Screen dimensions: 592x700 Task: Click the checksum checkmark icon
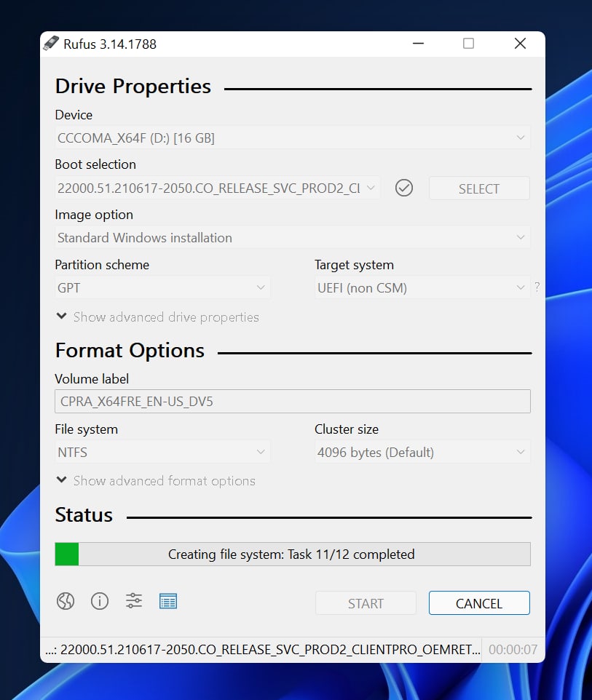pyautogui.click(x=404, y=188)
